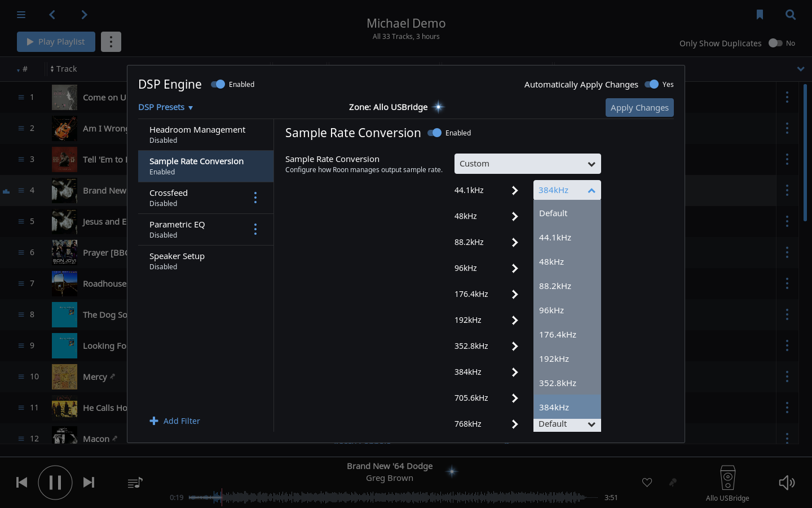This screenshot has height=508, width=812.
Task: Select Headroom Management in the sidebar
Action: [197, 134]
